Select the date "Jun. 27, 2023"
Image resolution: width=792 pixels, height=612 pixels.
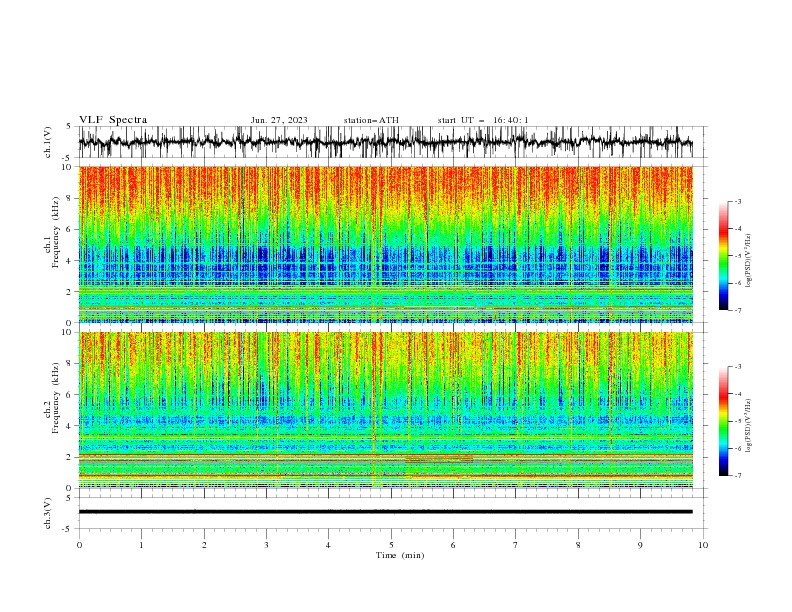[x=279, y=120]
